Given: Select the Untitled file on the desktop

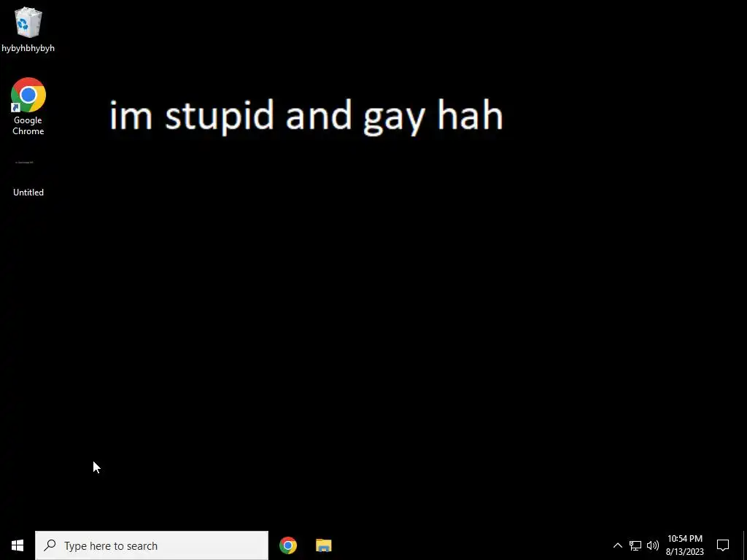Looking at the screenshot, I should pos(28,178).
